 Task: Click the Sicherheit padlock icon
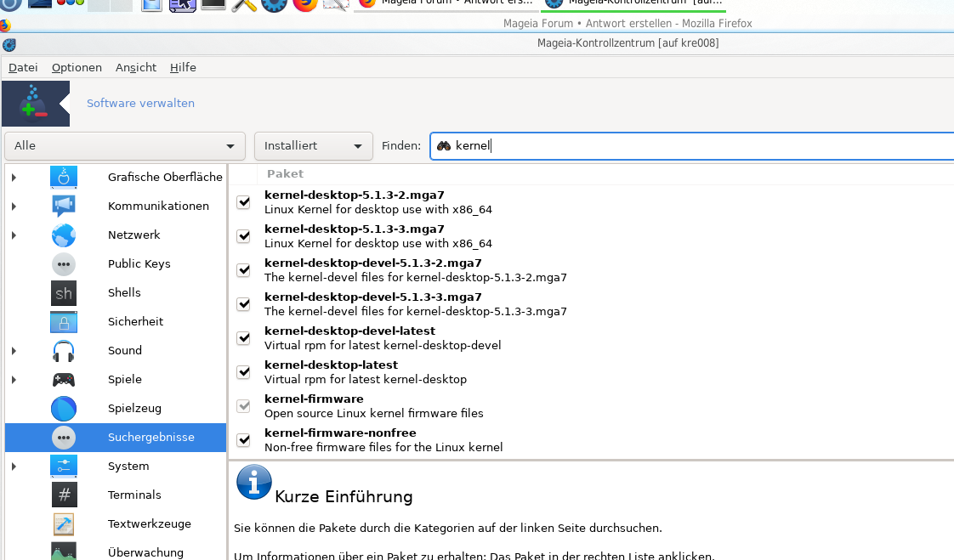63,322
